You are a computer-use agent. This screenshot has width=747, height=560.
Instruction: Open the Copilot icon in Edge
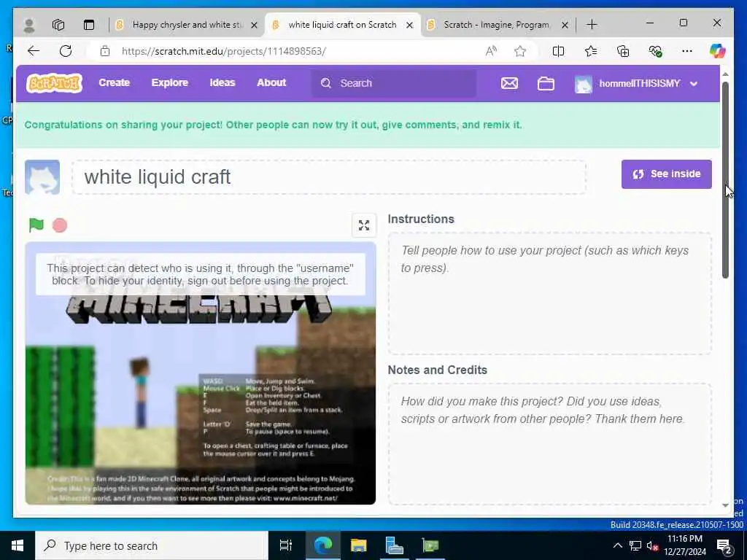(718, 51)
